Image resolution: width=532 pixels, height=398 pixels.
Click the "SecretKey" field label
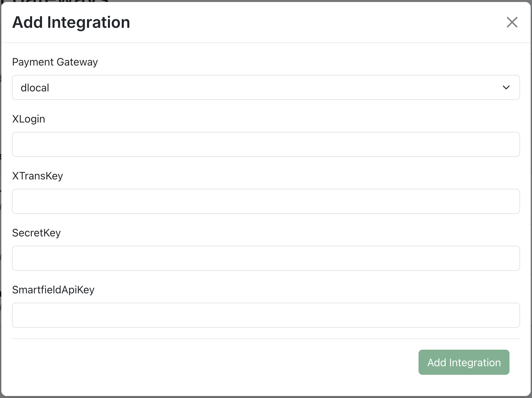(36, 233)
